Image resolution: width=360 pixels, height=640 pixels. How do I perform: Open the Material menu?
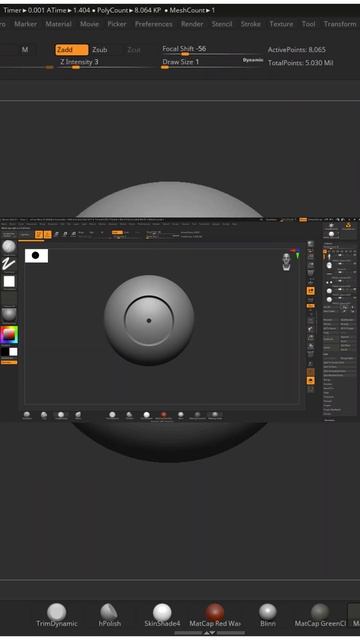pyautogui.click(x=58, y=24)
